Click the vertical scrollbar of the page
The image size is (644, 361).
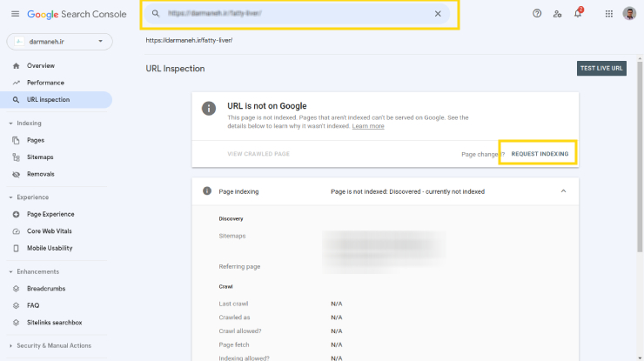[x=640, y=157]
